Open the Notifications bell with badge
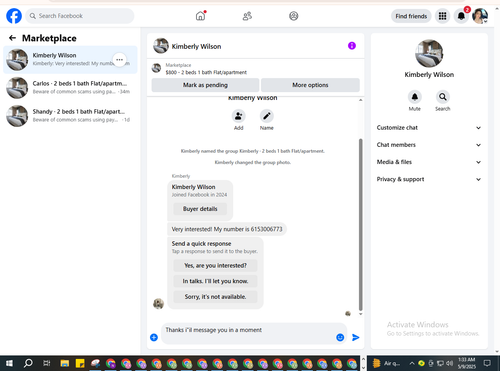 tap(461, 16)
